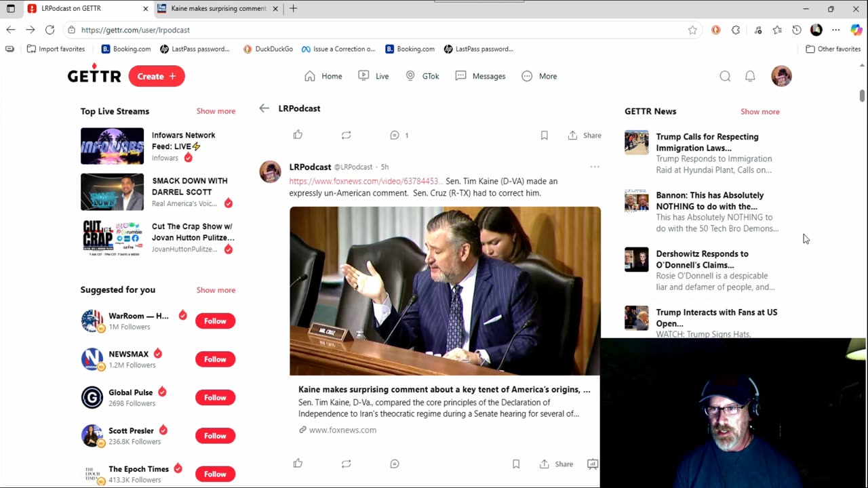Open comments on the upper post showing 1

[399, 135]
